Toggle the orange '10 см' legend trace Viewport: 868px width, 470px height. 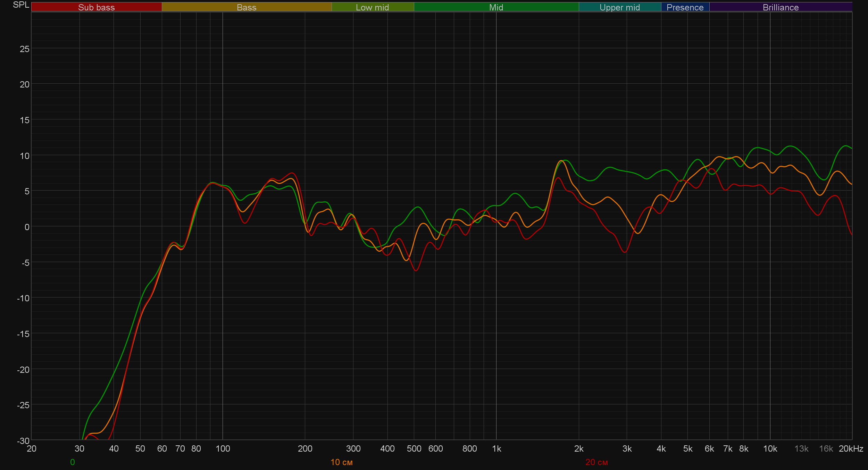tap(341, 462)
